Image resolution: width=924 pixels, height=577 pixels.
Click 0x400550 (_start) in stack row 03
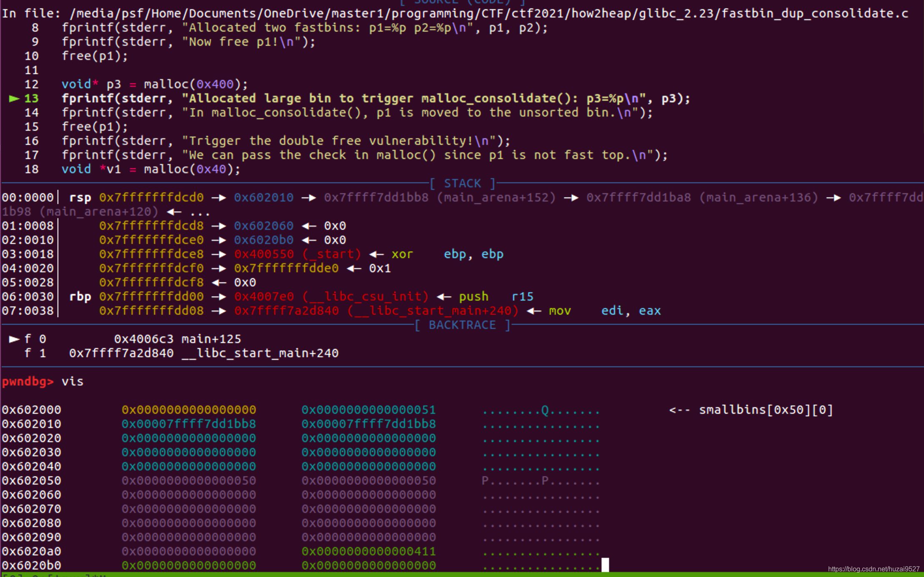point(297,254)
